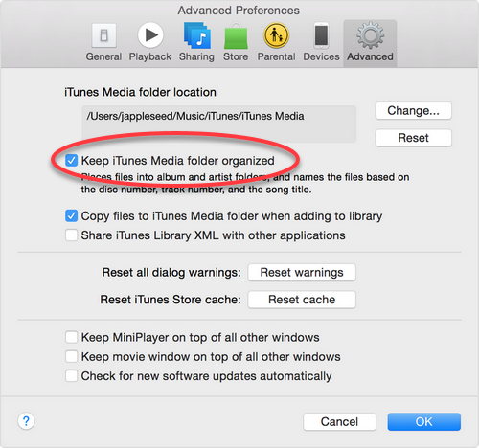479x448 pixels.
Task: Click the 'Advanced Preferences' window title
Action: 239,11
